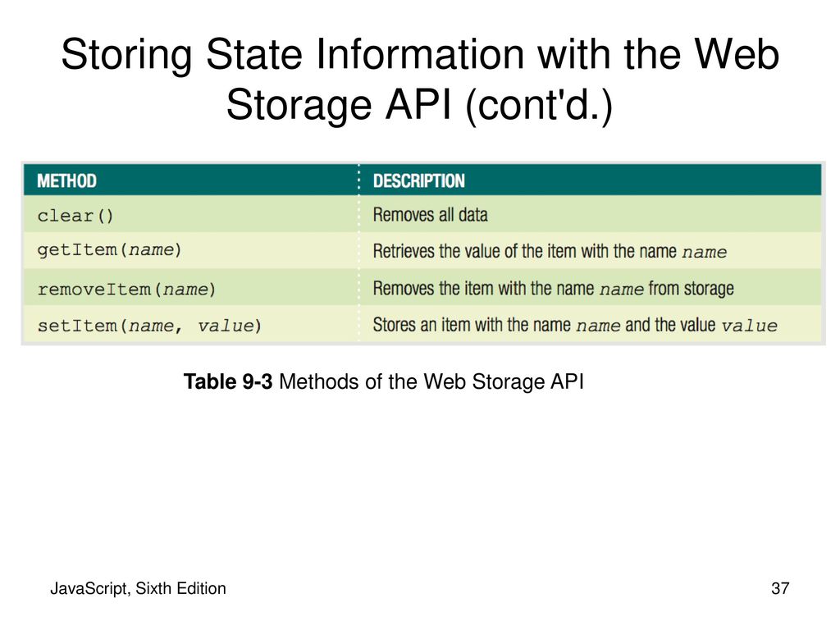Click 'Methods of the Web Storage API' caption text

431,382
